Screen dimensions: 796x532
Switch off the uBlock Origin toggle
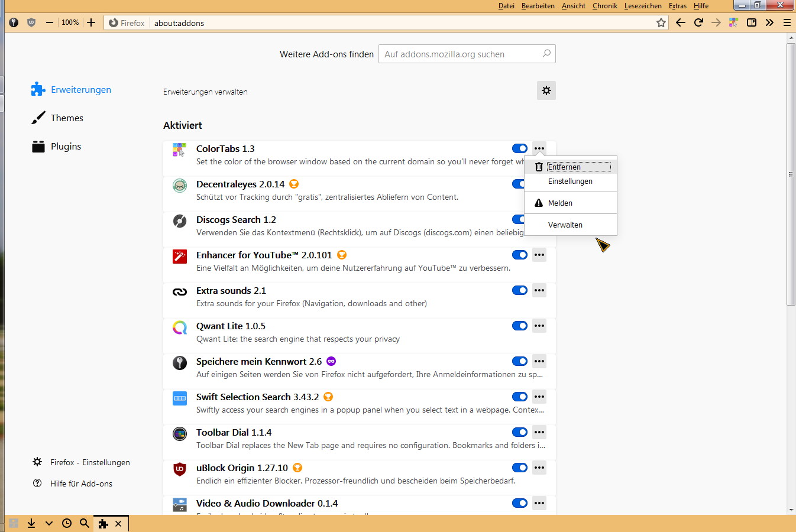click(x=520, y=468)
